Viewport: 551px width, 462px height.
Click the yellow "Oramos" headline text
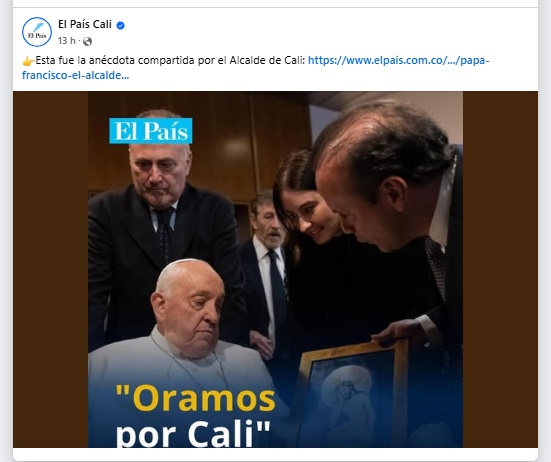click(x=195, y=398)
